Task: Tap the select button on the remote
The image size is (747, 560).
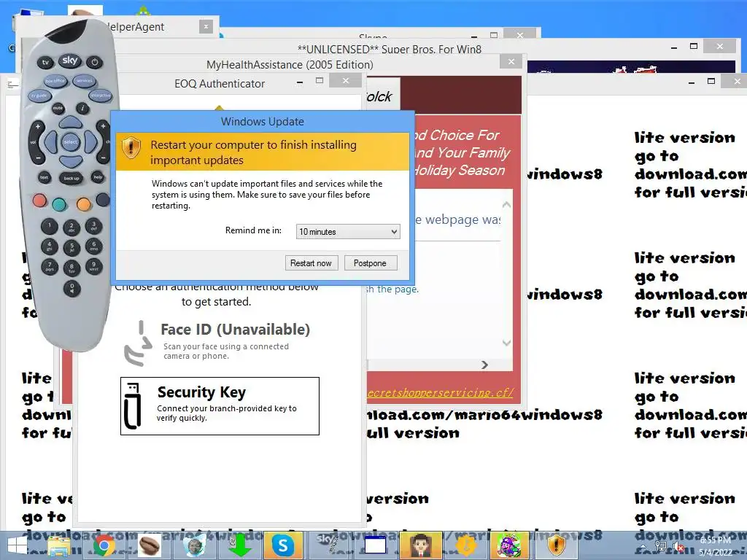Action: (71, 142)
